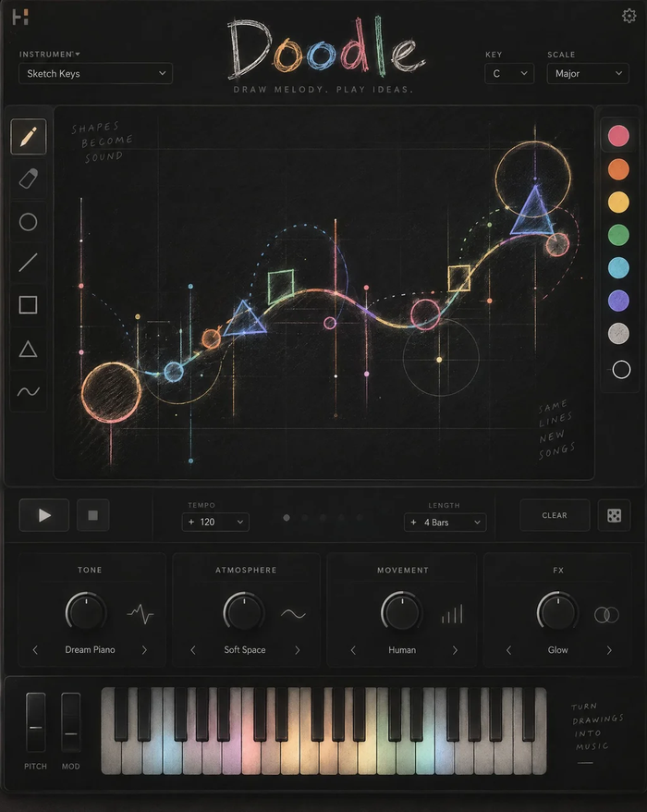This screenshot has width=647, height=812.
Task: Clear the canvas with the CLEAR button
Action: click(x=555, y=515)
